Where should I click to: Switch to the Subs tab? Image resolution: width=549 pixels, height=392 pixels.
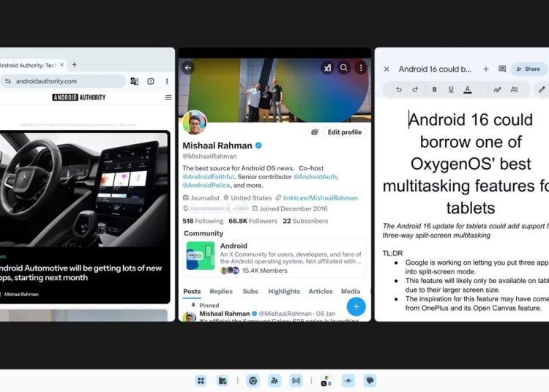250,291
